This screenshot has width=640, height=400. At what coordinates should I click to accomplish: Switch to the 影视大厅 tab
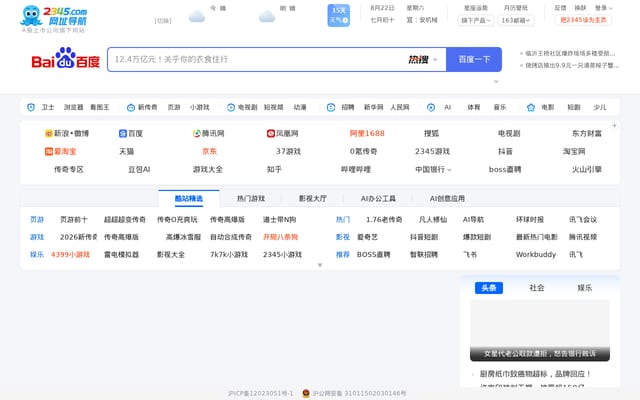click(313, 198)
